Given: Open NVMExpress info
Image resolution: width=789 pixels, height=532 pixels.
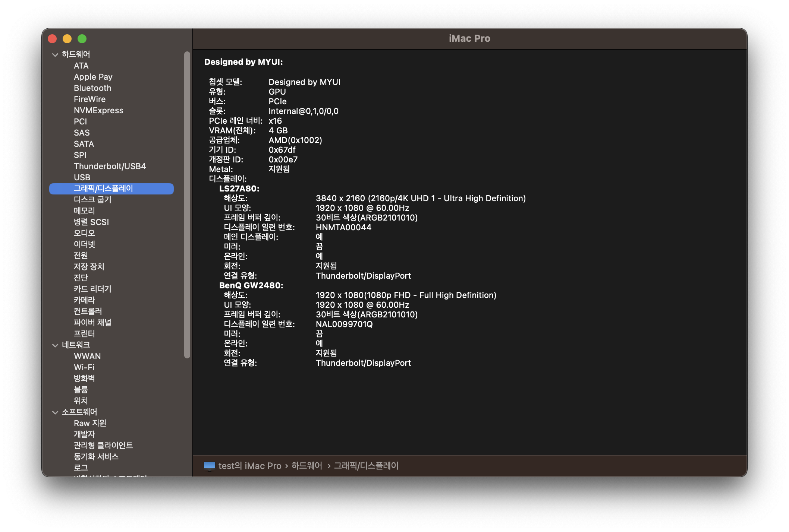Looking at the screenshot, I should pyautogui.click(x=98, y=111).
